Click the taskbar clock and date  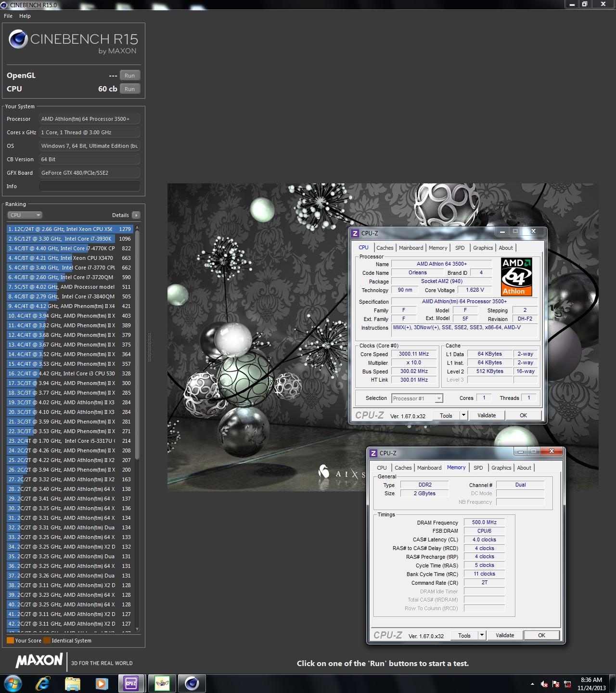coord(591,684)
